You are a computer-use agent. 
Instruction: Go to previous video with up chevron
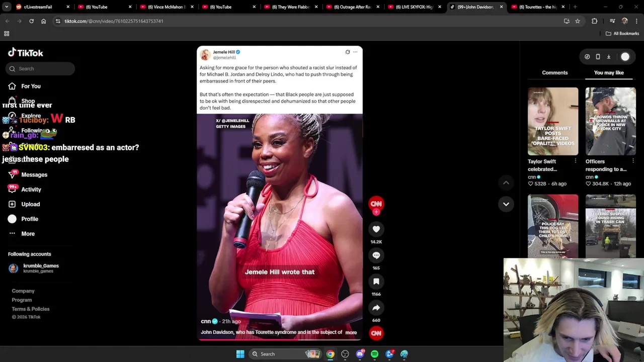point(506,183)
